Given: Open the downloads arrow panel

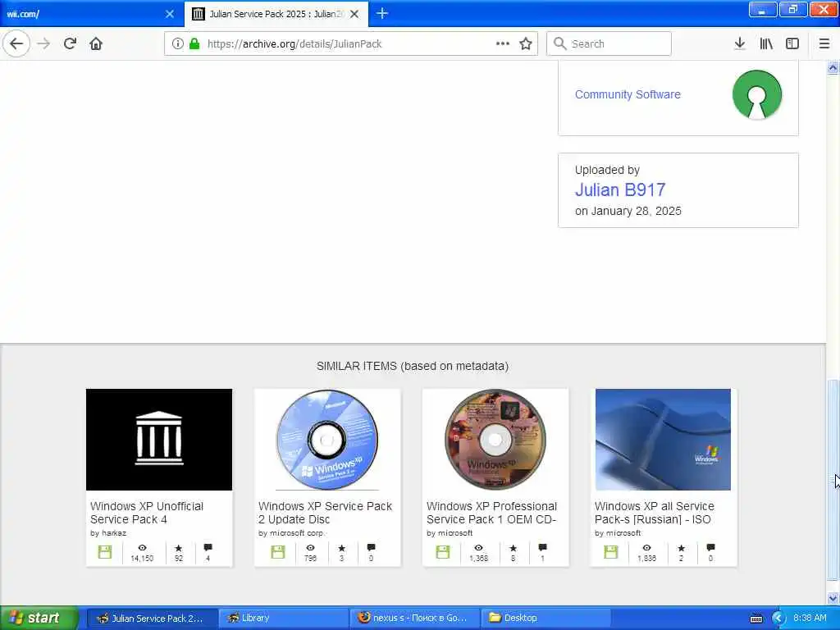Looking at the screenshot, I should 740,44.
